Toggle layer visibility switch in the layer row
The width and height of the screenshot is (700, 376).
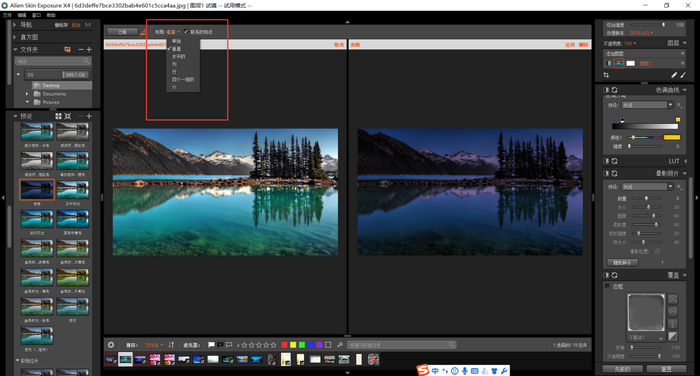point(608,63)
